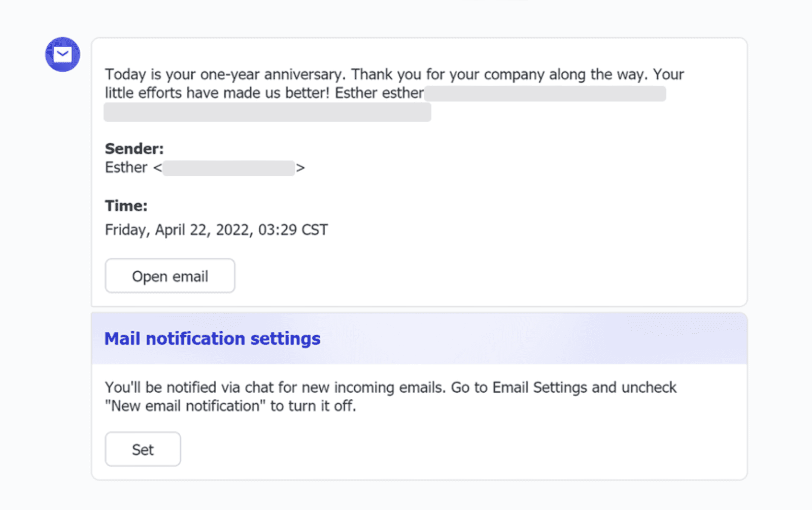This screenshot has height=510, width=812.
Task: Click the Sender: label
Action: tap(133, 149)
